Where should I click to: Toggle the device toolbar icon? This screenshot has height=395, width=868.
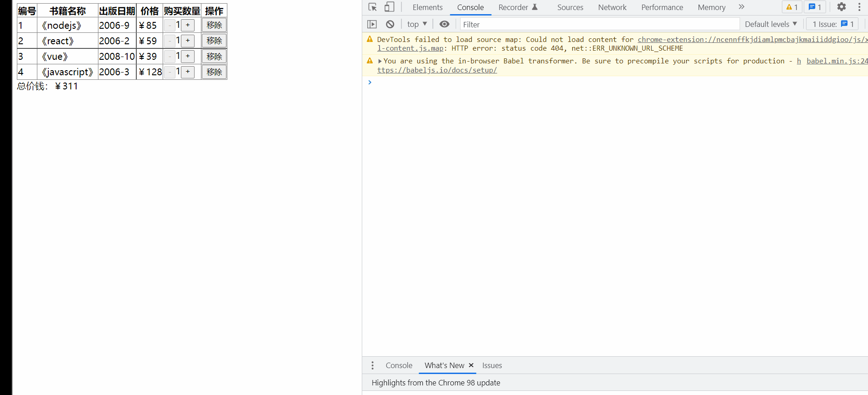click(389, 7)
